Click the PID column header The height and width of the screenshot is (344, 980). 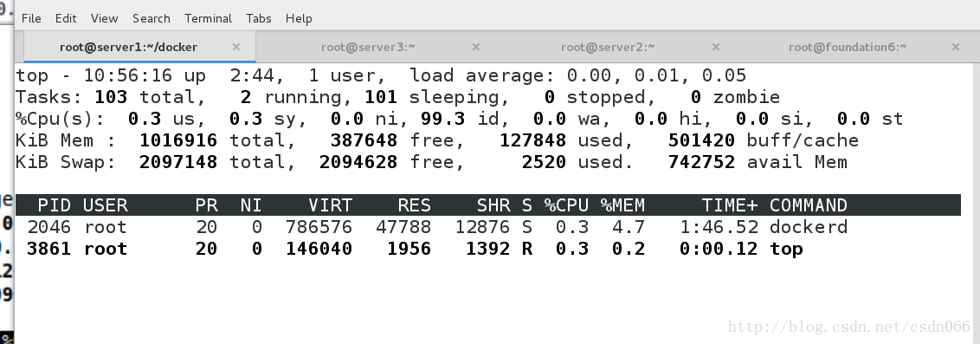[x=55, y=205]
